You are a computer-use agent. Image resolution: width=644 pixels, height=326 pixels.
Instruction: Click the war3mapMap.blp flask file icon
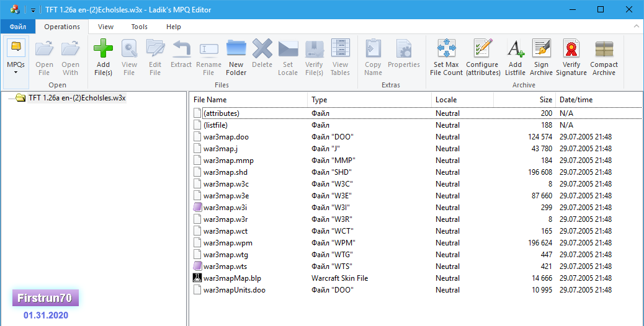(x=197, y=278)
